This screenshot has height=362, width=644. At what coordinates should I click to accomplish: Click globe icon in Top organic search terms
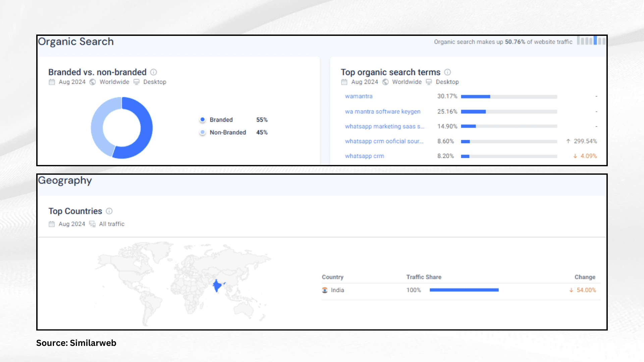385,82
